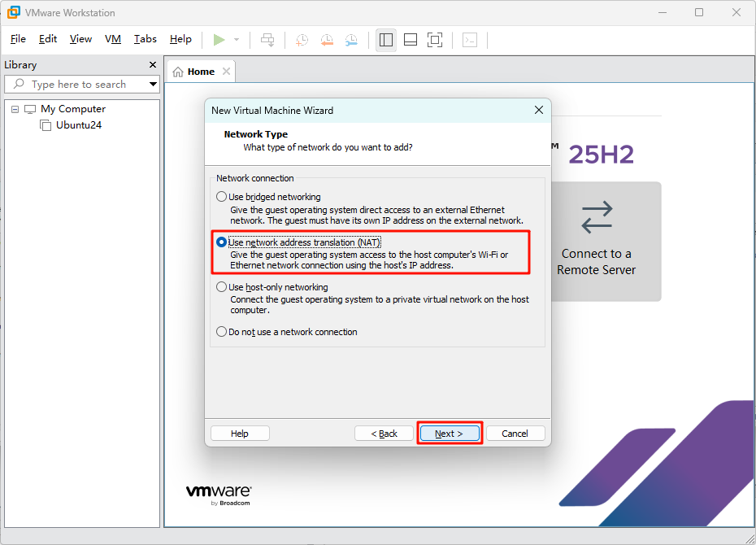Close the New Virtual Machine Wizard dialog
Image resolution: width=756 pixels, height=545 pixels.
click(539, 110)
